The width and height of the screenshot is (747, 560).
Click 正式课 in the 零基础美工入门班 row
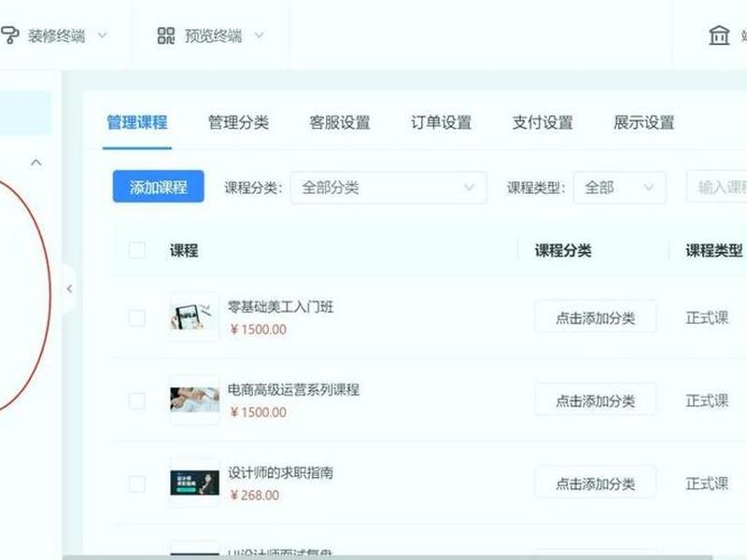[x=707, y=317]
